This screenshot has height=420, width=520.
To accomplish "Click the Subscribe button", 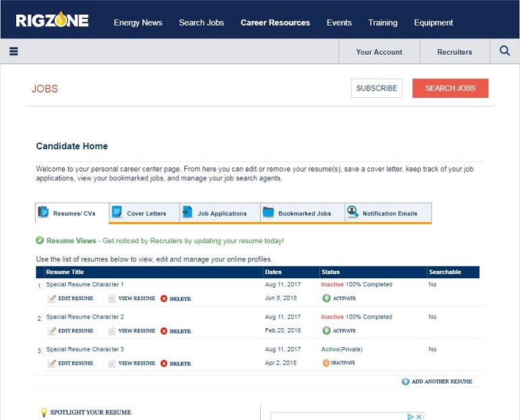I will pyautogui.click(x=376, y=88).
